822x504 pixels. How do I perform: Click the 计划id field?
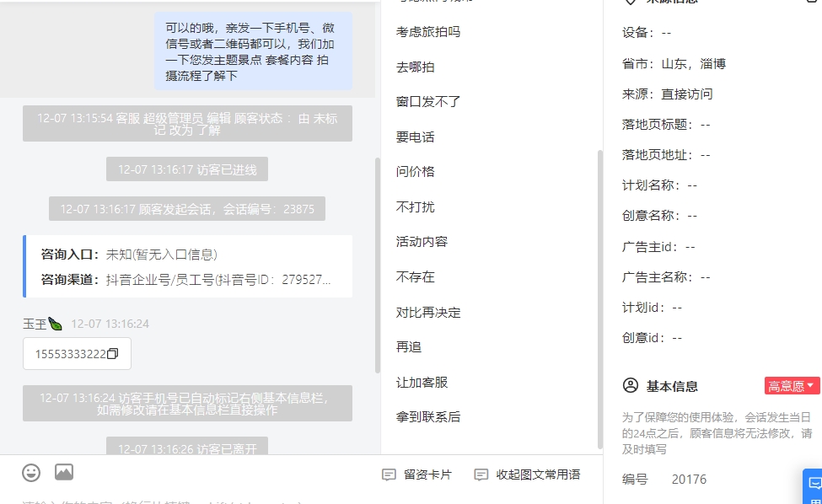pyautogui.click(x=652, y=308)
